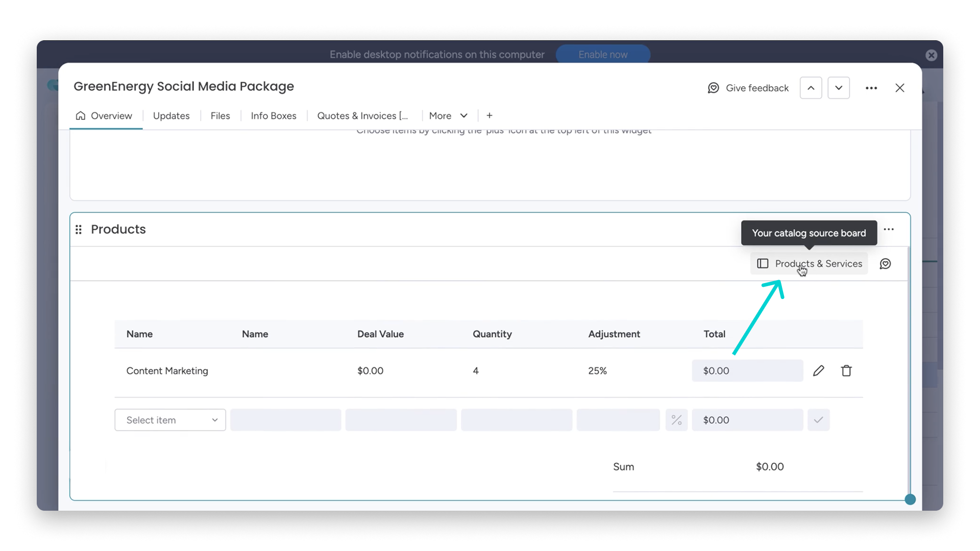Open the Info Boxes tab

point(274,116)
